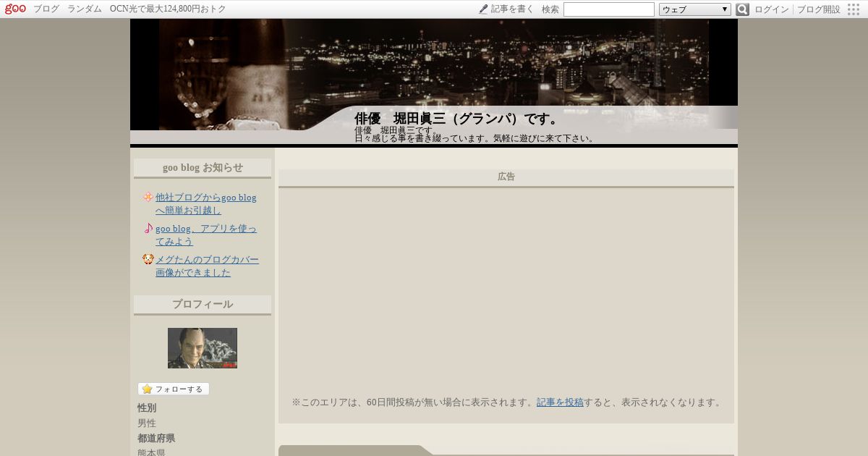The height and width of the screenshot is (456, 868).
Task: Open the OCN光で最大124,800円おトク link
Action: pos(168,9)
